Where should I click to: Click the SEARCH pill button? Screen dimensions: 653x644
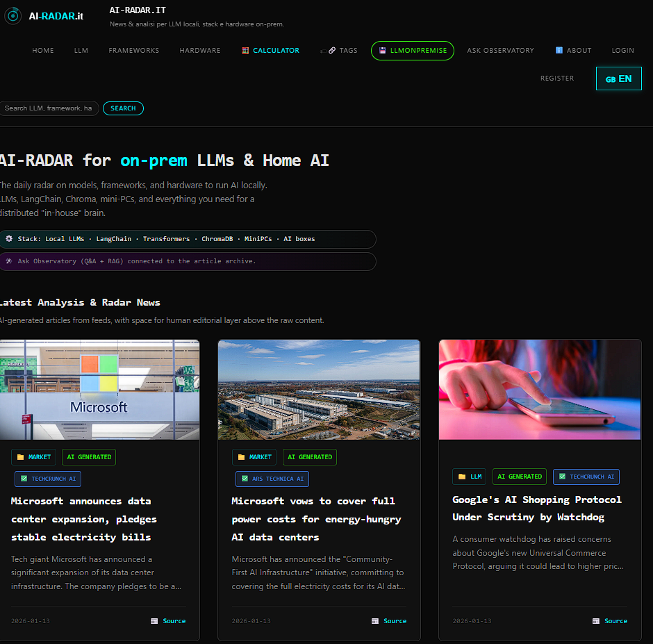point(123,108)
